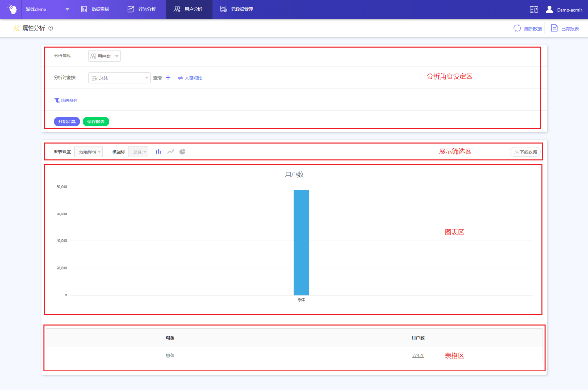588x390 pixels.
Task: Switch to the line chart icon
Action: point(171,151)
